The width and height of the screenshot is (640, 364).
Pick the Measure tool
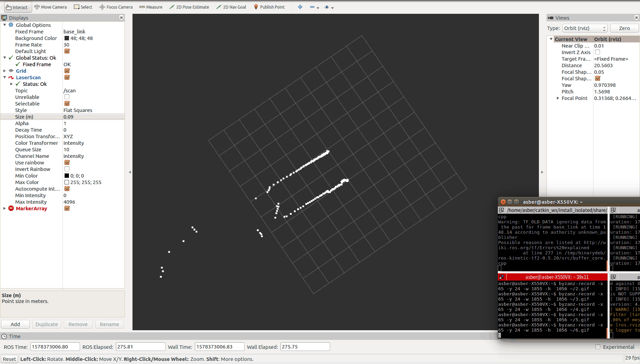151,7
